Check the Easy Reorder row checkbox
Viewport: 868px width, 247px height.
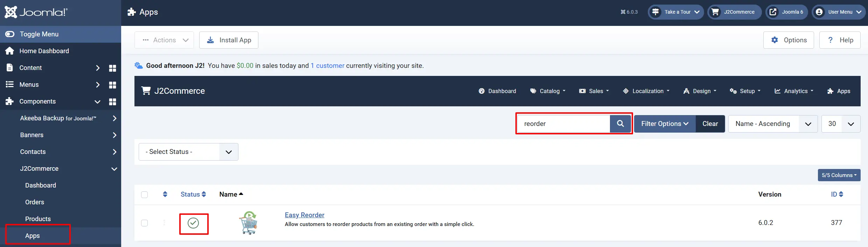coord(144,223)
